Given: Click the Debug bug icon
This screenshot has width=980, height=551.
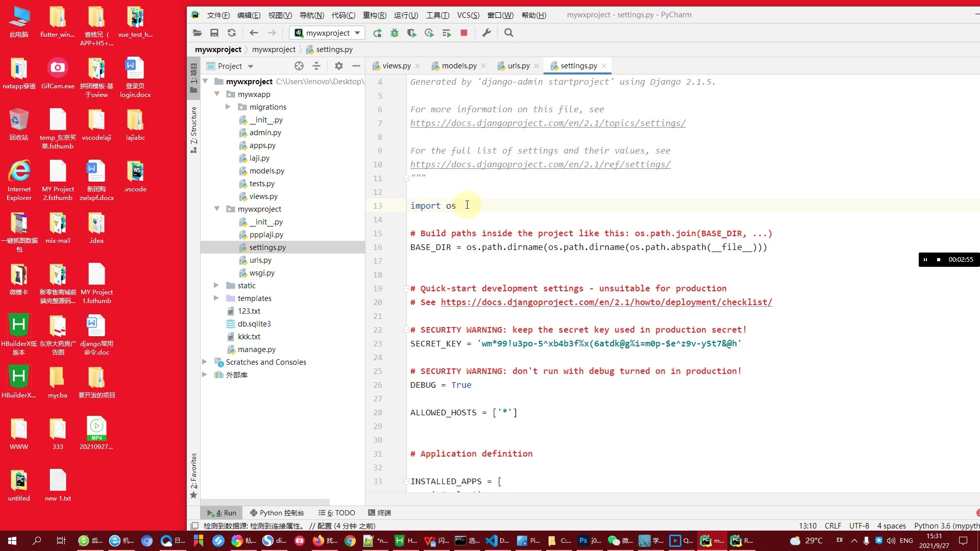Looking at the screenshot, I should tap(395, 33).
